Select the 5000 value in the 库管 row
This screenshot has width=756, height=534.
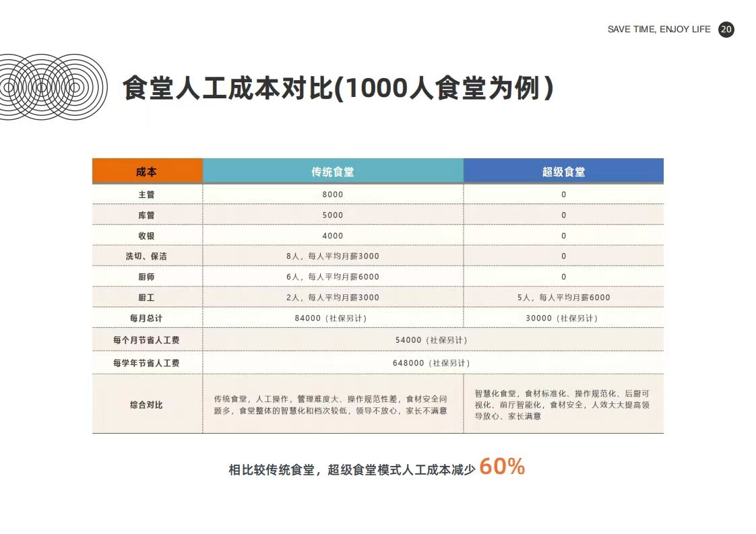tap(333, 215)
